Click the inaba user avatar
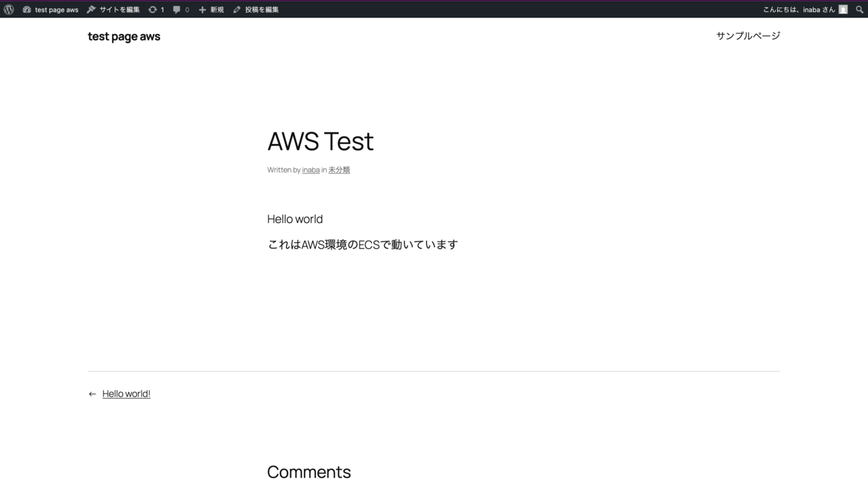The image size is (868, 481). pyautogui.click(x=843, y=9)
